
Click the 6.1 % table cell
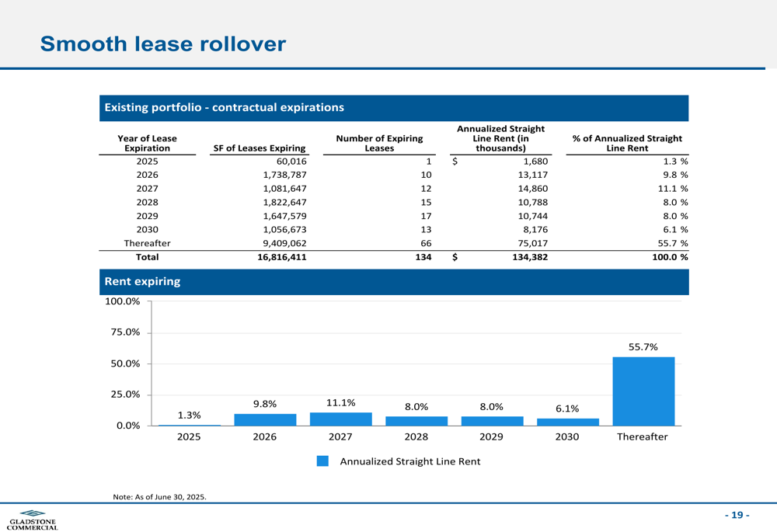pyautogui.click(x=675, y=230)
